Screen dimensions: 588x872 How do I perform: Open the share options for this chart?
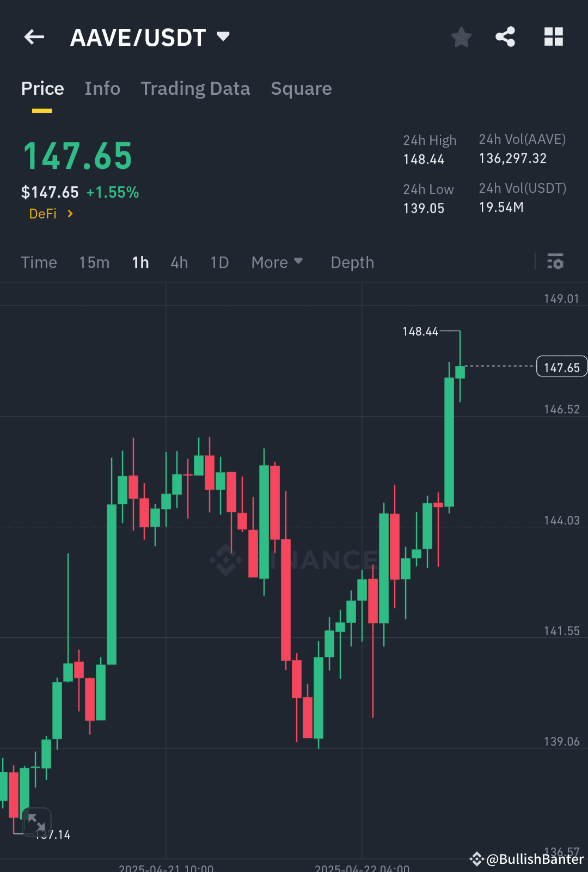(505, 36)
